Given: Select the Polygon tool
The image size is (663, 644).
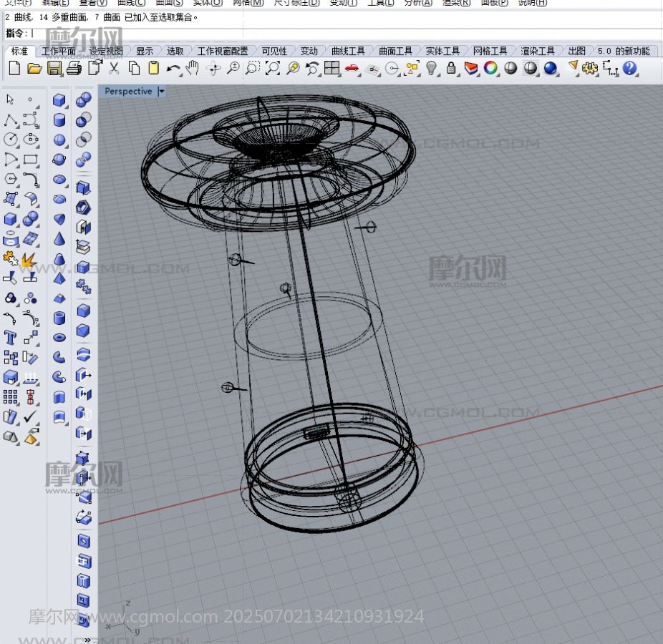Looking at the screenshot, I should 11,179.
